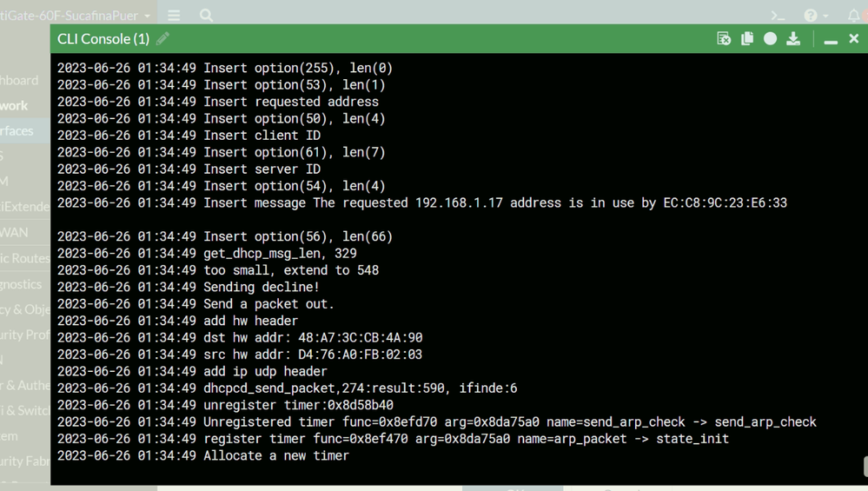
Task: Open the Network sidebar section
Action: tap(16, 105)
